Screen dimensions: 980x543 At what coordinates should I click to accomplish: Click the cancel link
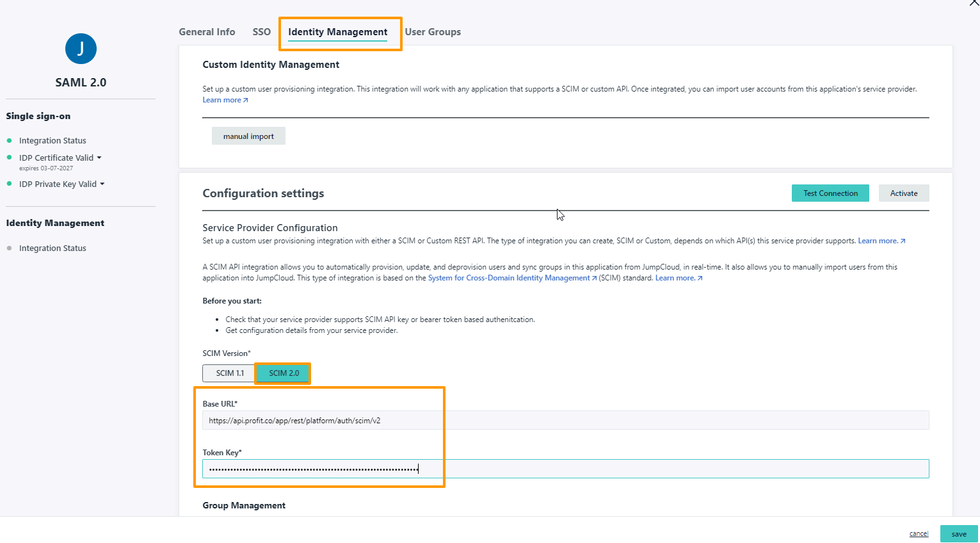pos(919,534)
